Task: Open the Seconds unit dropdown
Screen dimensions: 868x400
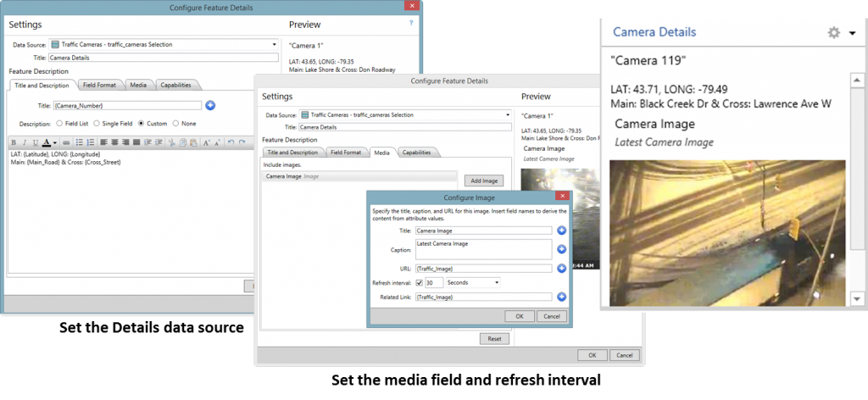Action: click(x=473, y=283)
